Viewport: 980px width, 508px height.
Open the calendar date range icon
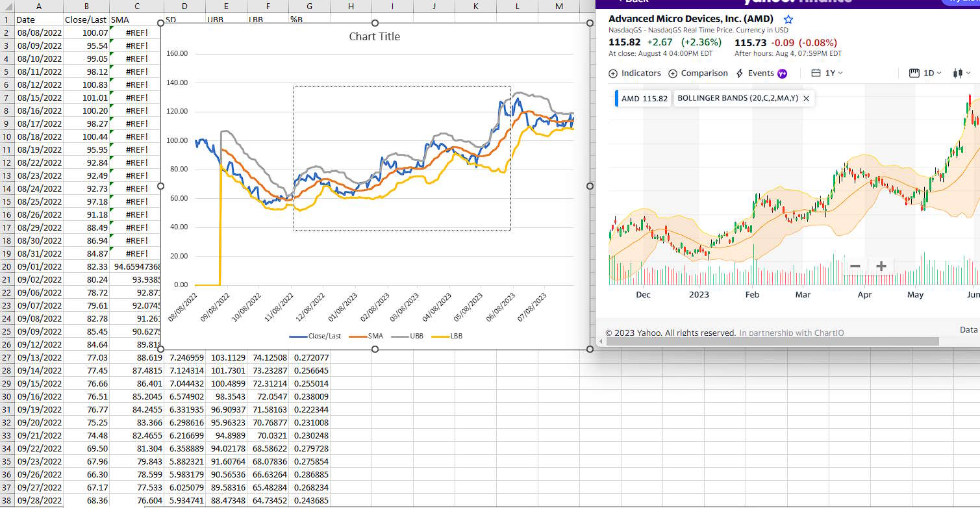[817, 73]
